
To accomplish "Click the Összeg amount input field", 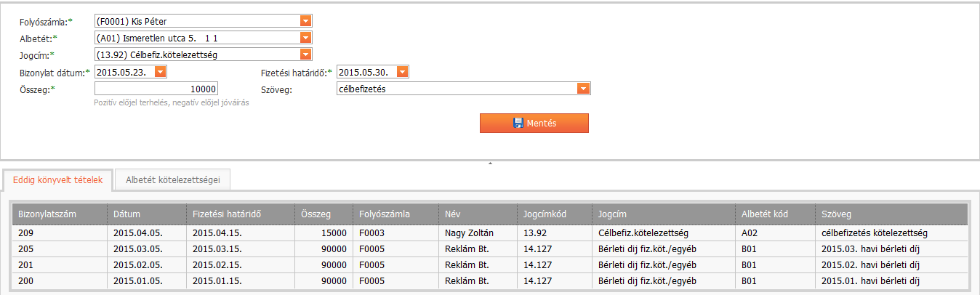I will point(156,89).
